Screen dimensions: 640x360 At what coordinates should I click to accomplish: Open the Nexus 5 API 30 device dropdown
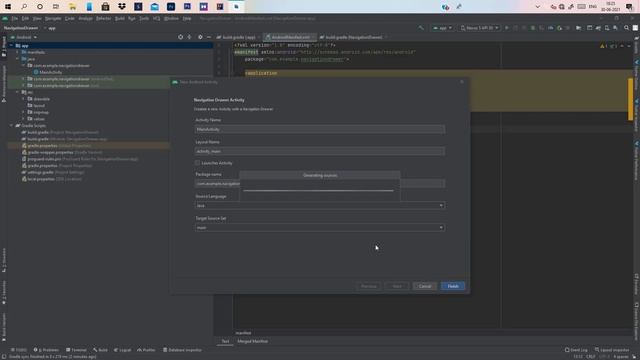pos(480,28)
